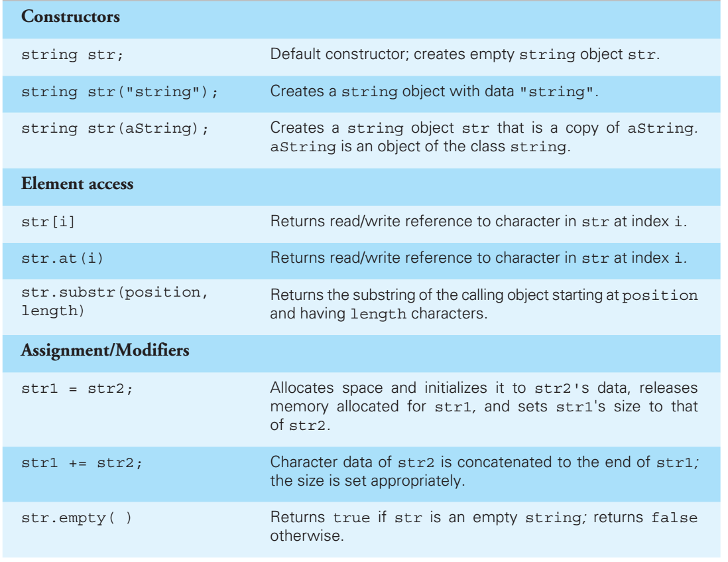This screenshot has height=562, width=728.
Task: Click the str[i] code entry
Action: click(48, 222)
